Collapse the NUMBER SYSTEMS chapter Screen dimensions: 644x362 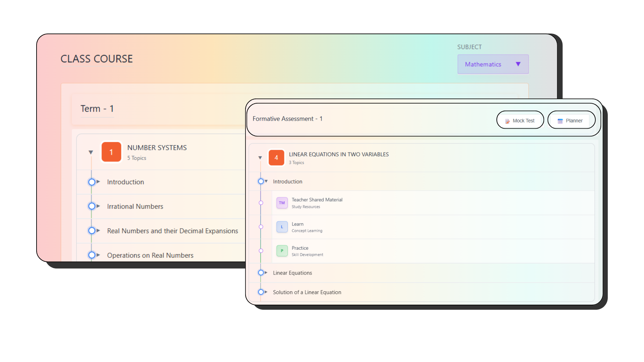pos(91,152)
